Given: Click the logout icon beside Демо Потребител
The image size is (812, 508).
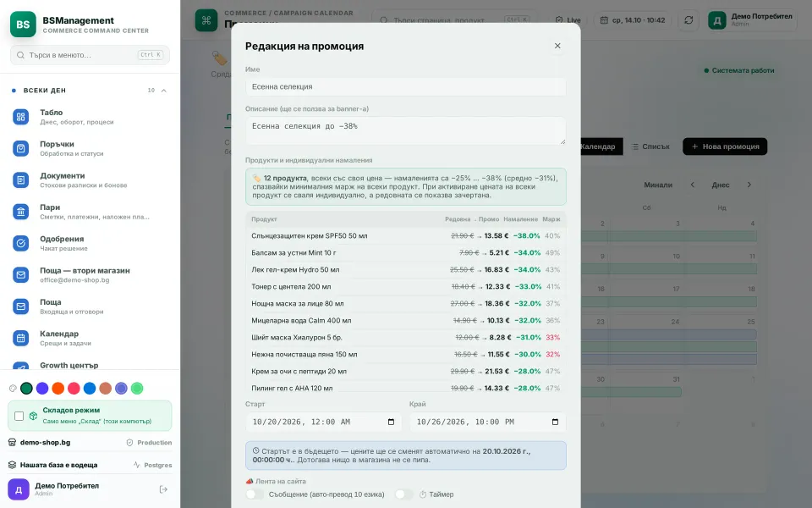Looking at the screenshot, I should pyautogui.click(x=163, y=489).
